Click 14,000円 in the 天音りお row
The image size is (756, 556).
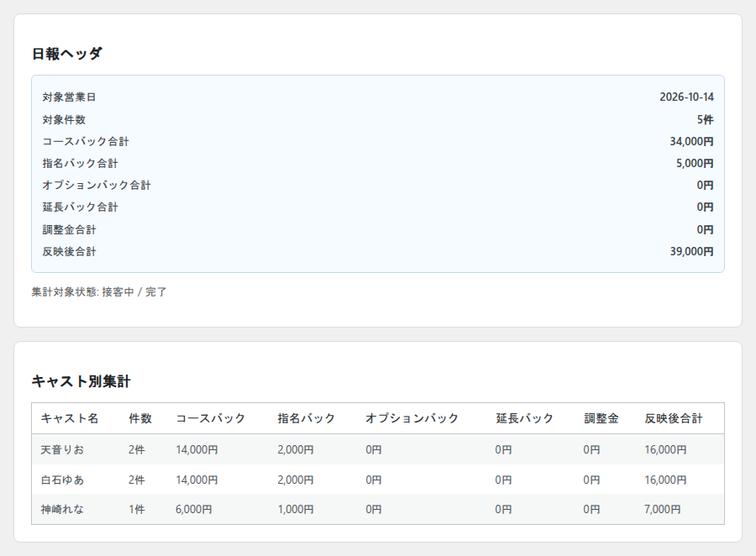(197, 449)
